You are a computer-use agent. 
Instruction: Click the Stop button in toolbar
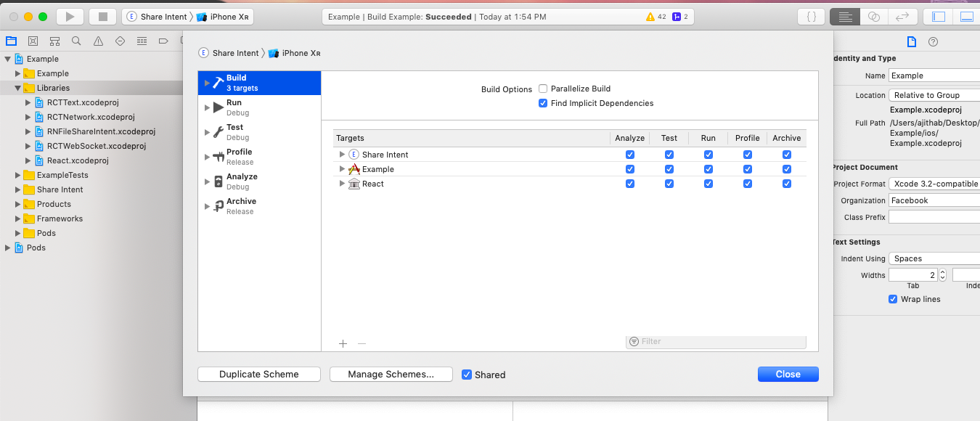102,17
